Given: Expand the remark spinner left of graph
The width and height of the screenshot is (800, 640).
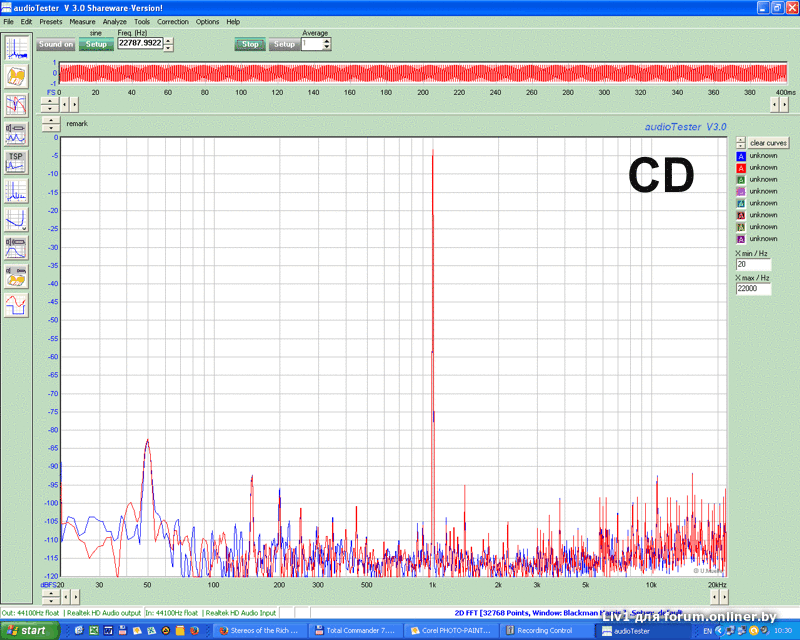Looking at the screenshot, I should point(48,123).
